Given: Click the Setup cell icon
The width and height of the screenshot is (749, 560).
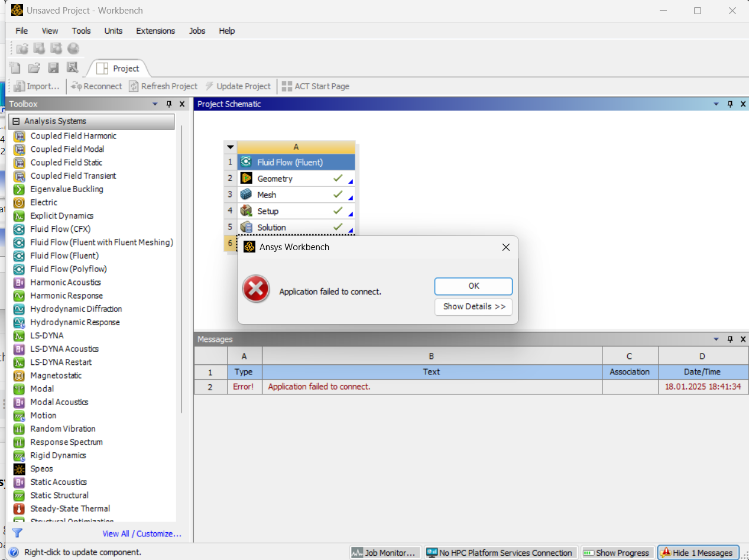Looking at the screenshot, I should coord(247,211).
